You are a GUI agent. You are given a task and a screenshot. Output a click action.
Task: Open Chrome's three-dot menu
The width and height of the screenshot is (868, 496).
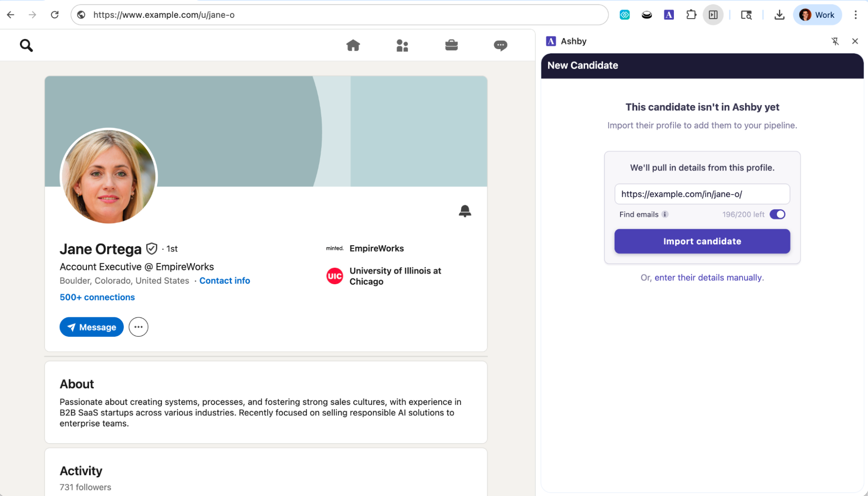(x=855, y=15)
